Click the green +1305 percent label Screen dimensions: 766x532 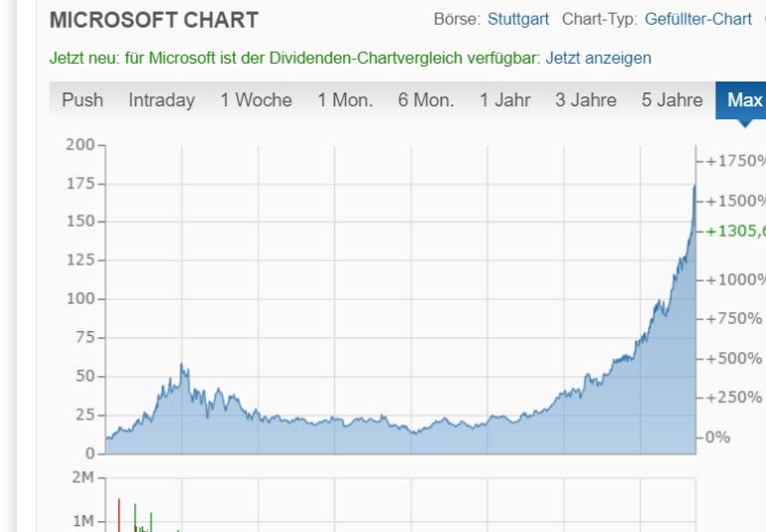click(x=735, y=231)
